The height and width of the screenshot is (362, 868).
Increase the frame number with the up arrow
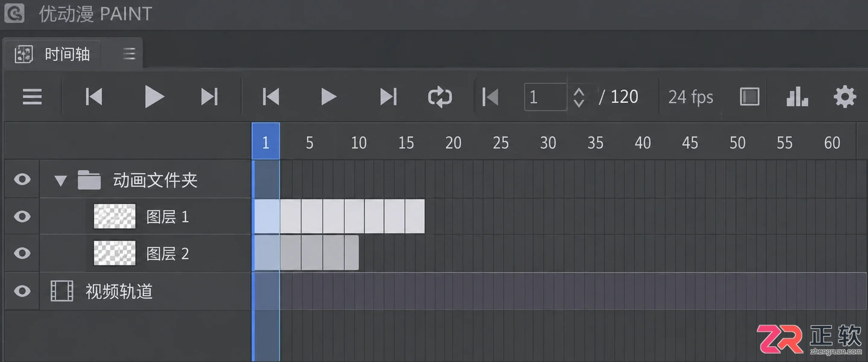pyautogui.click(x=579, y=91)
